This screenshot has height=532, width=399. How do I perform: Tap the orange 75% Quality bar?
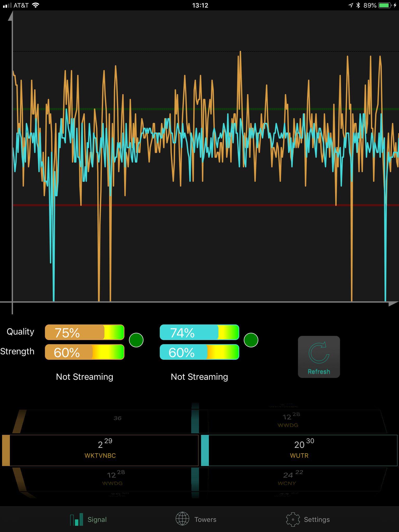[84, 332]
